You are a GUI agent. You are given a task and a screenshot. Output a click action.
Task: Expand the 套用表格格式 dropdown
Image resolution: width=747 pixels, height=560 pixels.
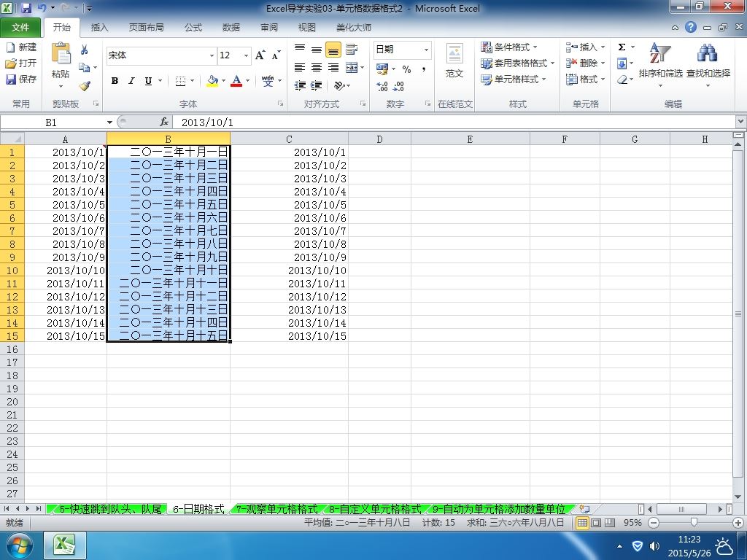(x=553, y=63)
